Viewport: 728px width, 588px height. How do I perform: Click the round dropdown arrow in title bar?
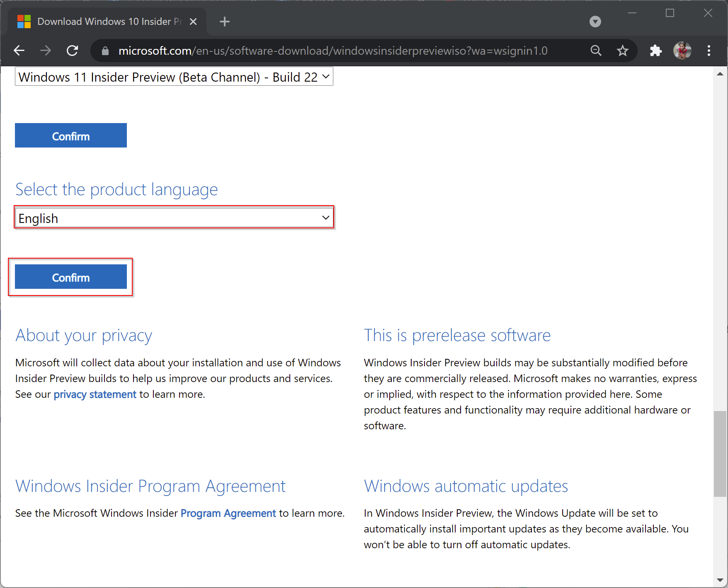point(595,22)
